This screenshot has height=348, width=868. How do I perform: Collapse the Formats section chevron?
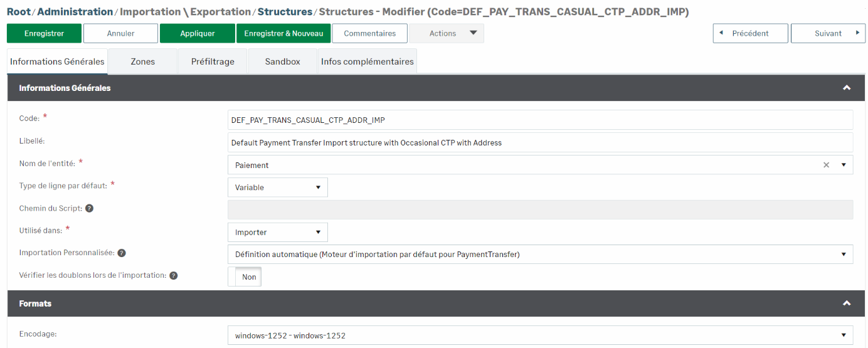tap(847, 303)
